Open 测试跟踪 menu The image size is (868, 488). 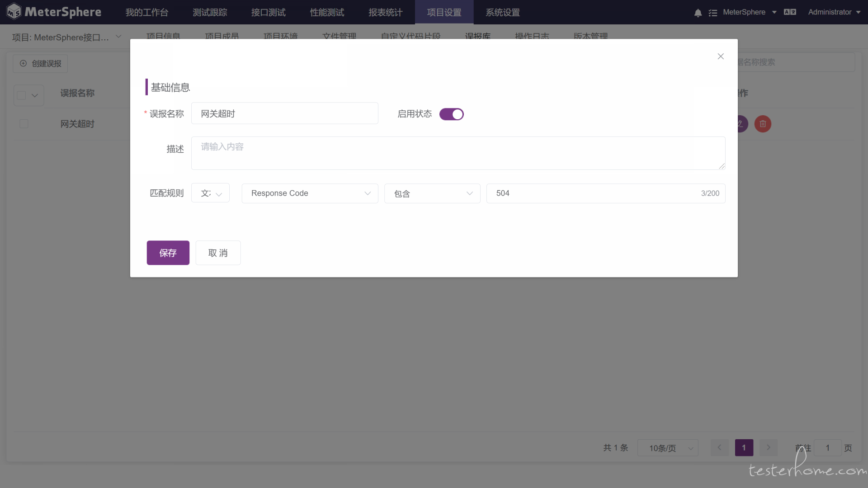point(210,12)
